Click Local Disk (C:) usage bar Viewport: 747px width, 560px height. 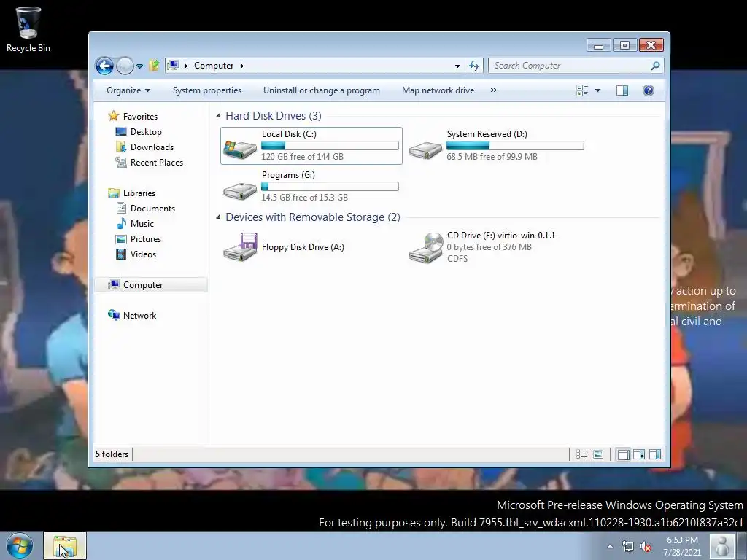pyautogui.click(x=330, y=146)
